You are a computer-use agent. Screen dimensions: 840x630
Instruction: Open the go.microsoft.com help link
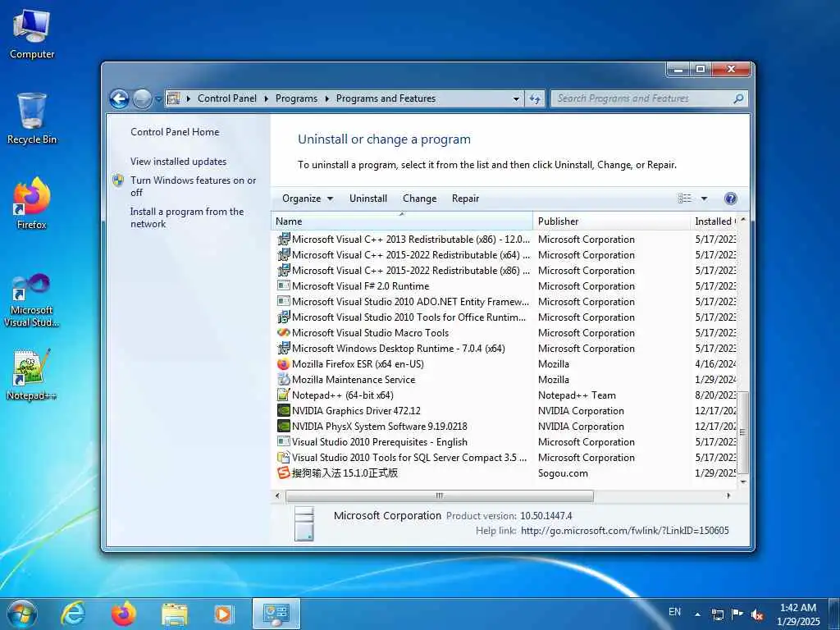click(x=624, y=531)
